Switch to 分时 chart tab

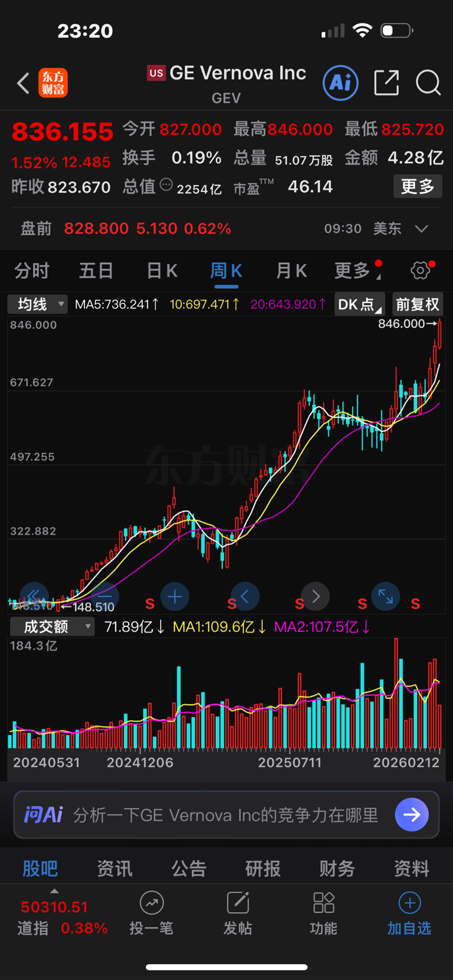32,270
